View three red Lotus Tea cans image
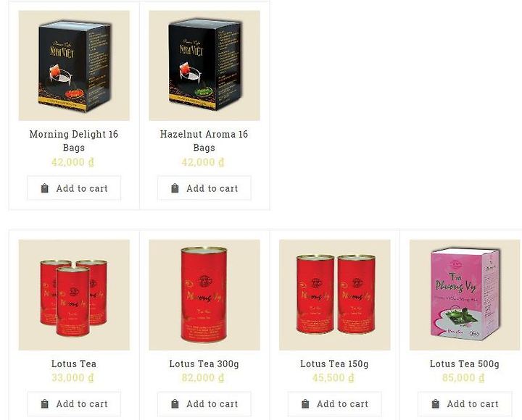The width and height of the screenshot is (522, 420). pos(74,295)
